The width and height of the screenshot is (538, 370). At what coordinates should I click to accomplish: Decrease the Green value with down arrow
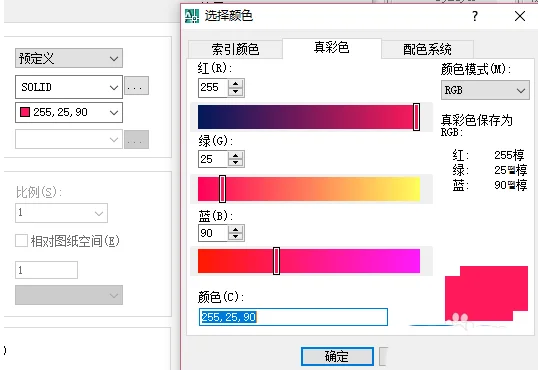pos(236,163)
